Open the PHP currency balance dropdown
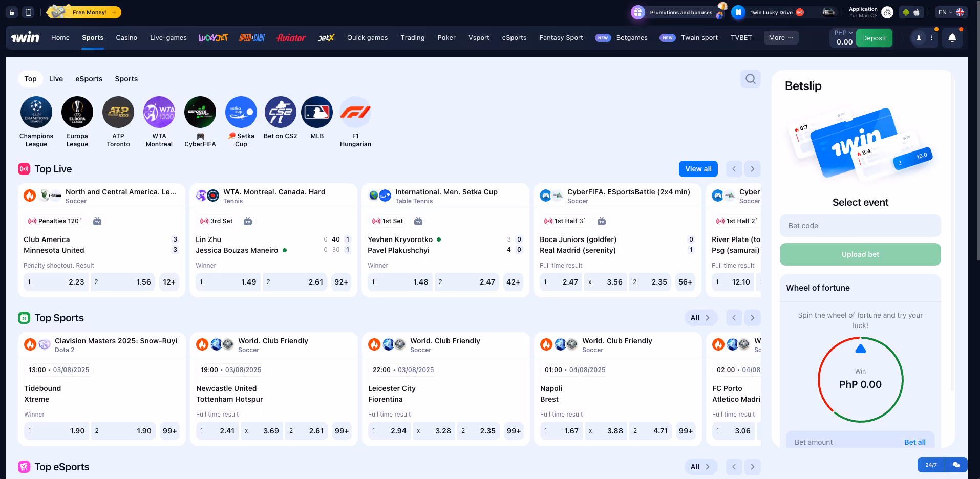The image size is (980, 479). click(x=844, y=38)
